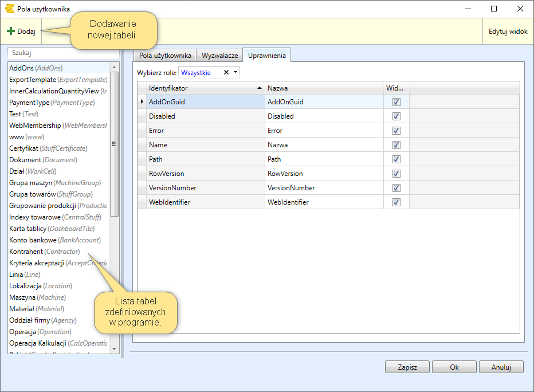Click the row indicator arrow beside AddOnGuid
The width and height of the screenshot is (534, 392).
pyautogui.click(x=142, y=102)
